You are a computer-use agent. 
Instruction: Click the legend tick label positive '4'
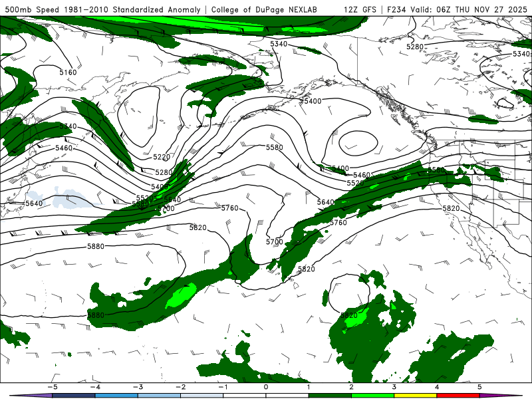pos(437,387)
